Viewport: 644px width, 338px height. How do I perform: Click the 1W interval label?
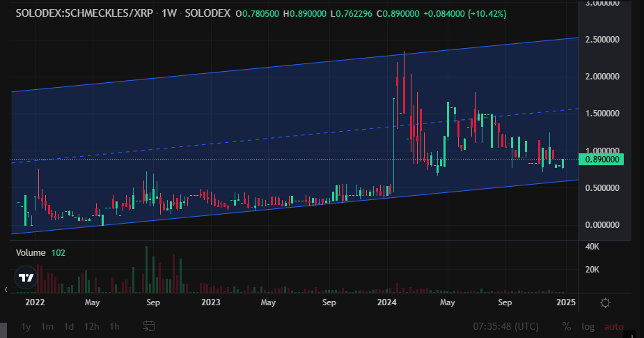[x=168, y=13]
